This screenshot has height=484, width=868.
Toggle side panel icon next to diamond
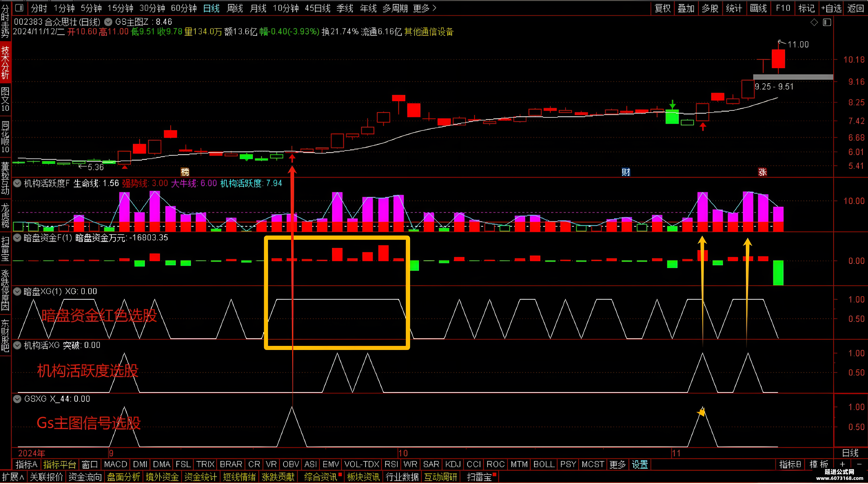tap(827, 23)
